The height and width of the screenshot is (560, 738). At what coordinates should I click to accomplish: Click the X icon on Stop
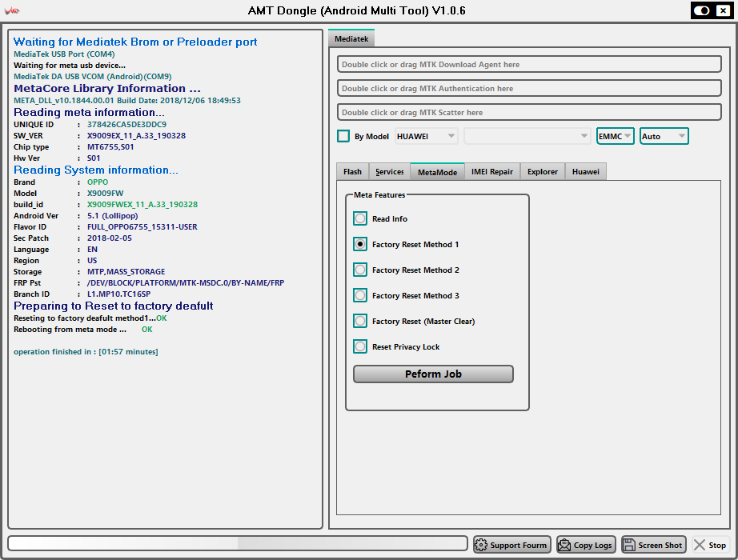700,545
